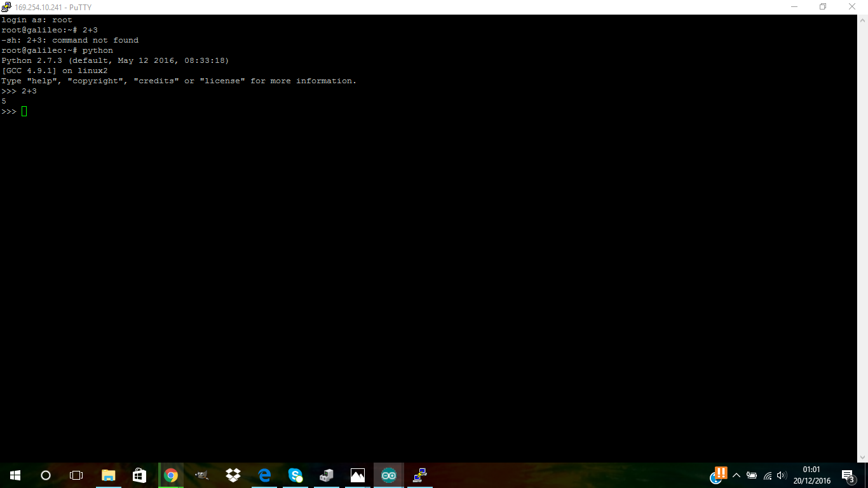Select the PuTTY taskbar icon

[420, 475]
